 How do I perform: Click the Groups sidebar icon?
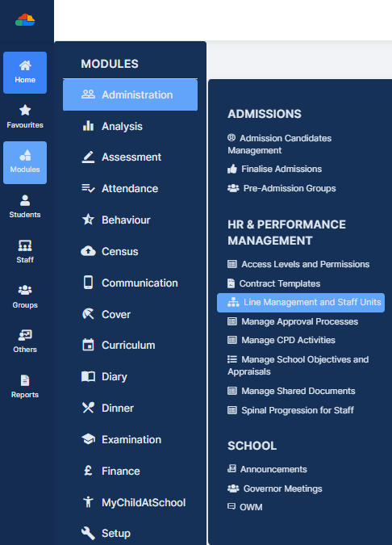pos(25,290)
